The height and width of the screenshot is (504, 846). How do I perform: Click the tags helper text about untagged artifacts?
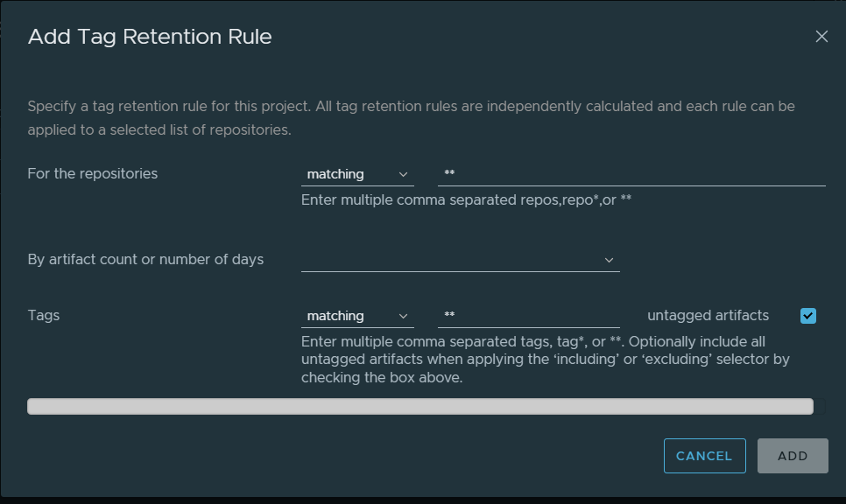(x=545, y=359)
